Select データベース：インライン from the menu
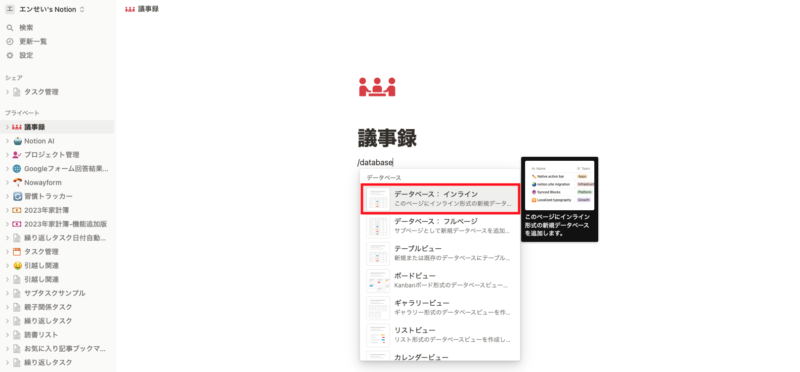Image resolution: width=800 pixels, height=372 pixels. point(440,199)
